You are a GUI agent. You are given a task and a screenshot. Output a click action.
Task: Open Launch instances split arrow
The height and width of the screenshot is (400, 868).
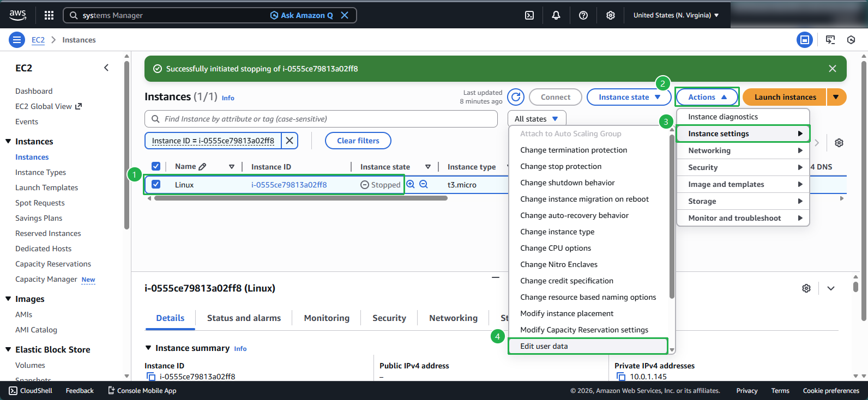tap(836, 97)
